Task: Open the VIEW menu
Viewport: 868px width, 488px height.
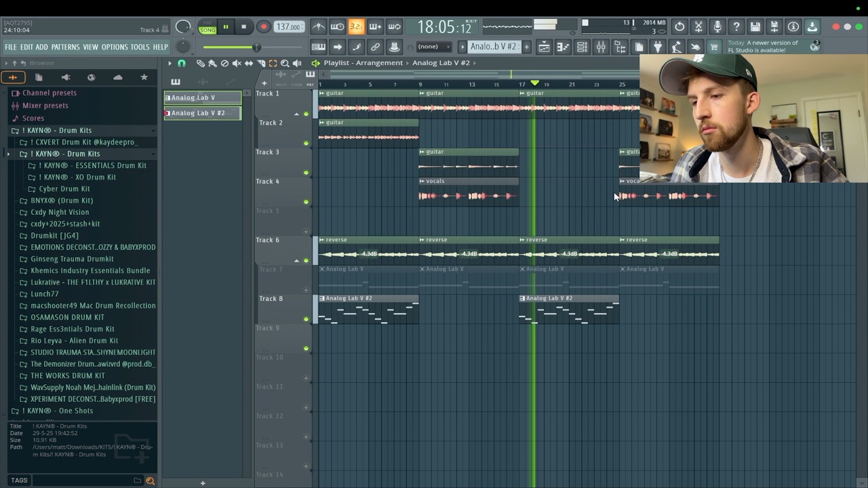Action: click(x=91, y=47)
